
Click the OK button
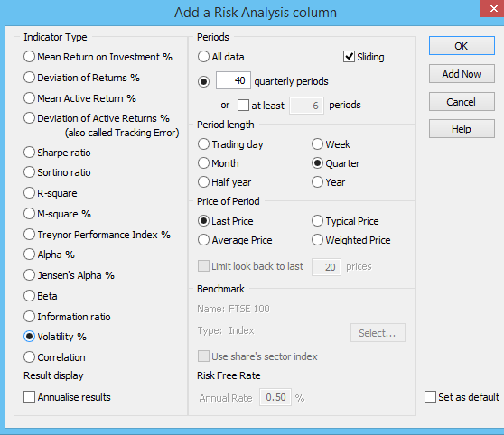click(x=462, y=46)
